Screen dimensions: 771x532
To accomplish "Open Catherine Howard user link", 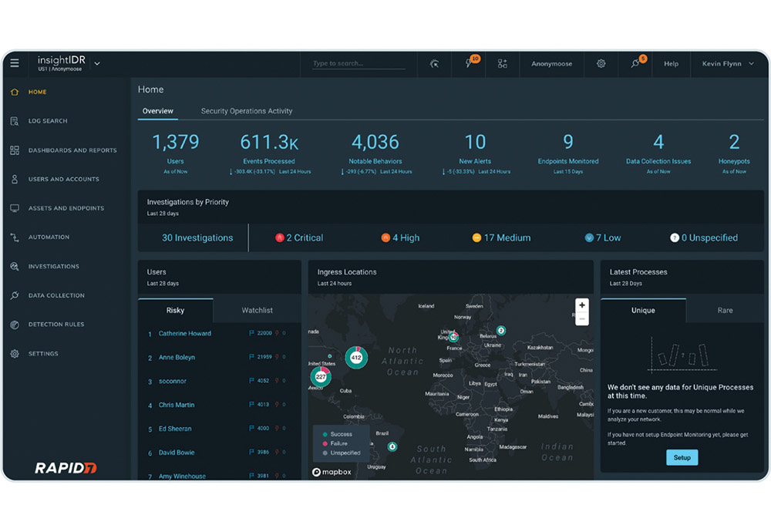I will (185, 333).
